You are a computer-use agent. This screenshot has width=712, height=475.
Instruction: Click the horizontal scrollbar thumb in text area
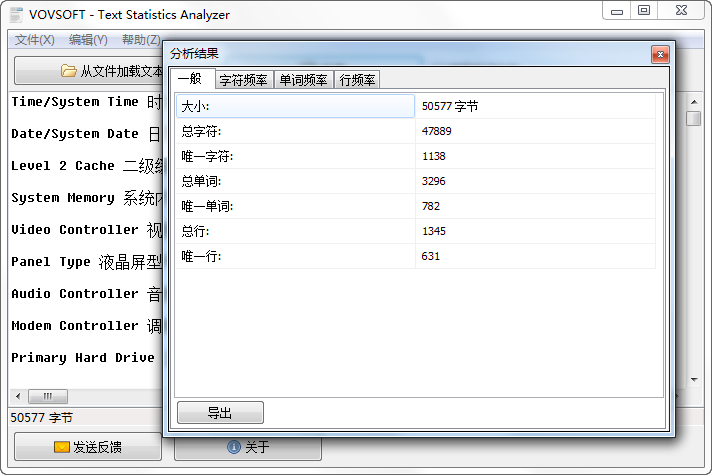pyautogui.click(x=47, y=396)
